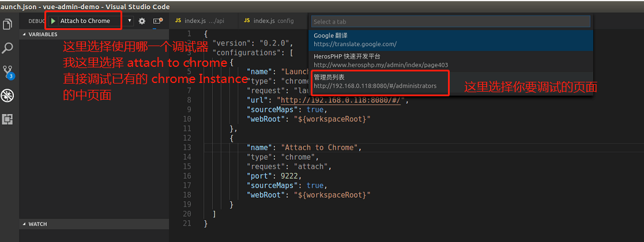Click "sourceMaps": true on line 17
The image size is (644, 242).
click(287, 186)
